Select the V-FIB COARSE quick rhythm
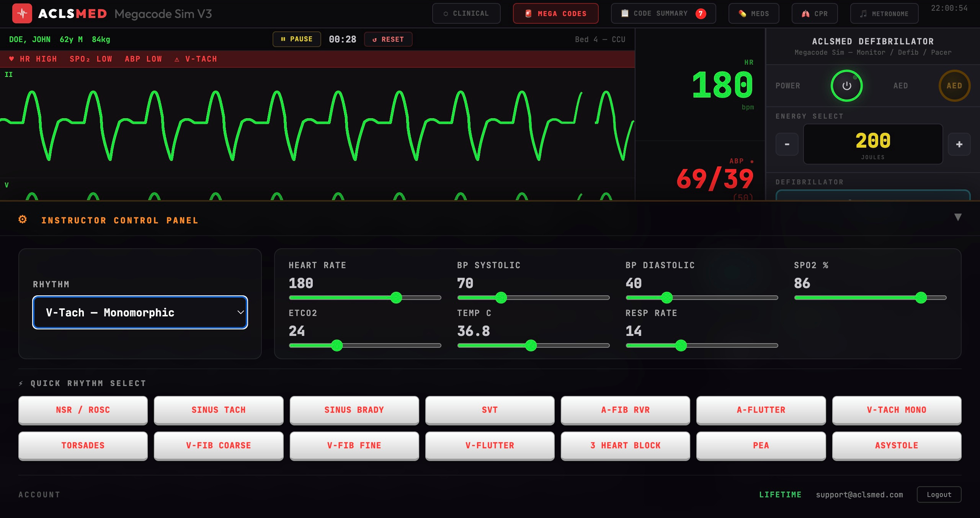The image size is (980, 518). pyautogui.click(x=218, y=446)
